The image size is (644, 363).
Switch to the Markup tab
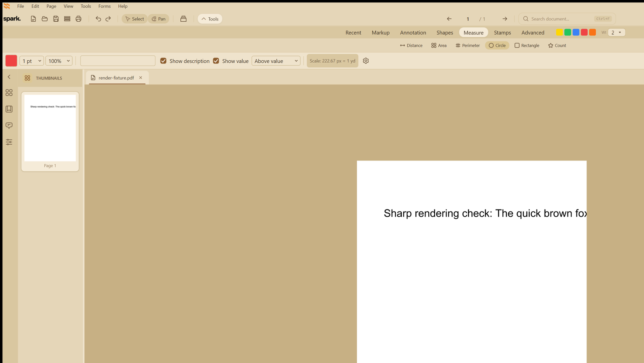coord(381,33)
